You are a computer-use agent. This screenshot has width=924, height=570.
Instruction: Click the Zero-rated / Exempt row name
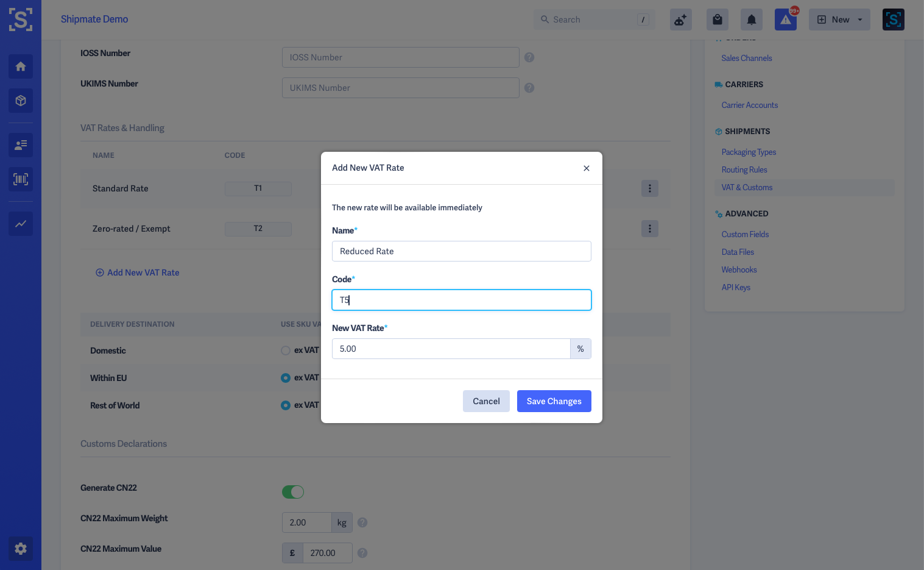pyautogui.click(x=132, y=229)
